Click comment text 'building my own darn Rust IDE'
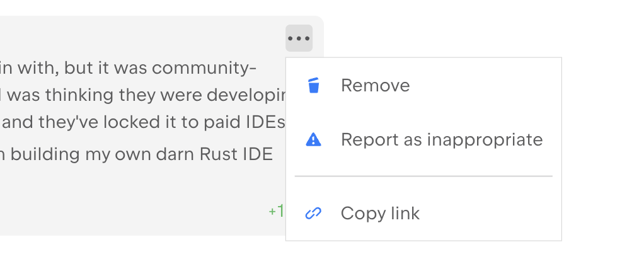This screenshot has width=644, height=276. (142, 154)
